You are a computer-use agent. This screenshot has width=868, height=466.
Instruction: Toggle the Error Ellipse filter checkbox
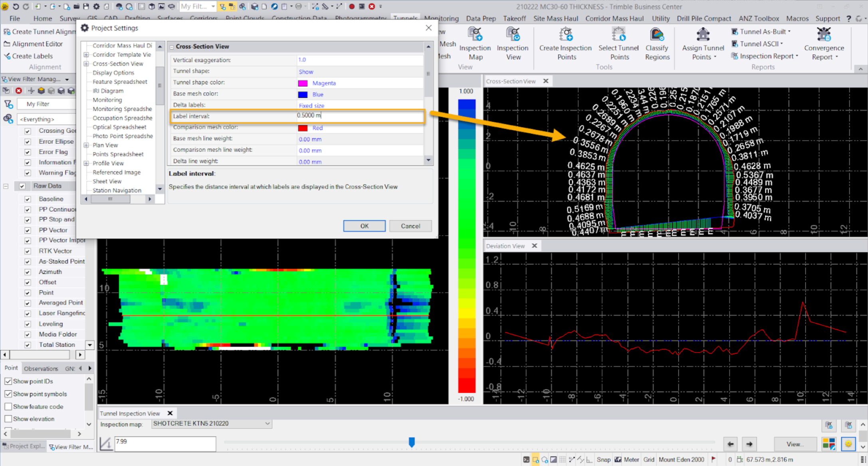click(28, 141)
